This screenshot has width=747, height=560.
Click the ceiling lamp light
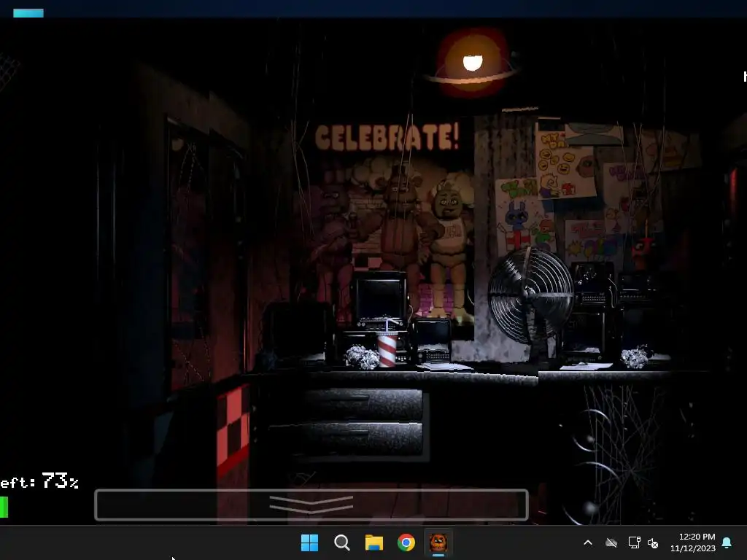[472, 63]
